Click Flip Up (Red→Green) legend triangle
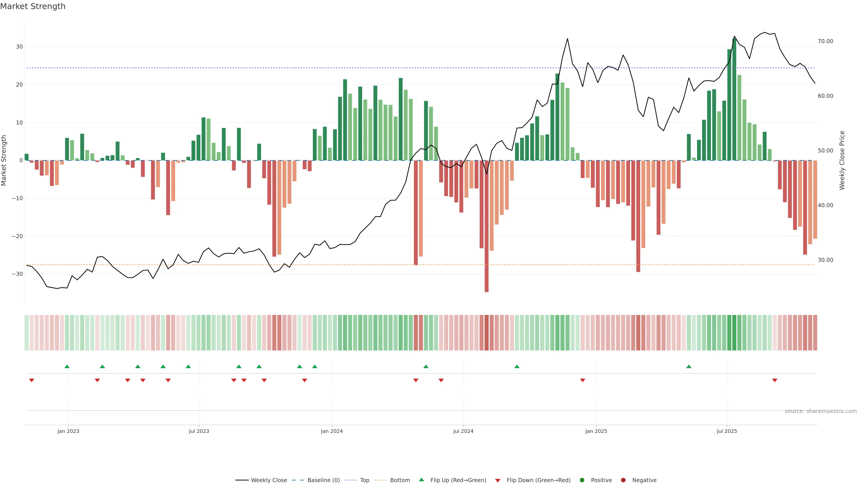Screen dimensions: 868x488 point(421,480)
